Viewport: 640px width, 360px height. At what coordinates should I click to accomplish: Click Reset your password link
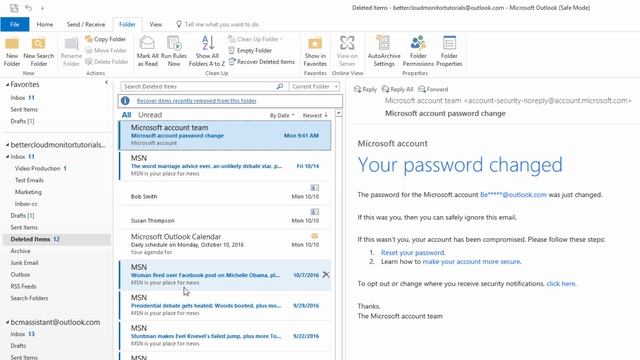click(x=413, y=253)
